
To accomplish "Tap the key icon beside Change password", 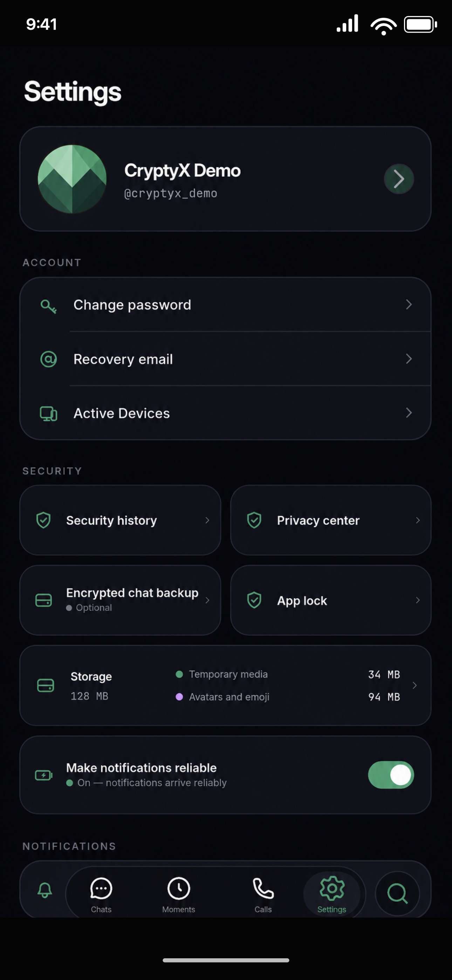I will 48,306.
